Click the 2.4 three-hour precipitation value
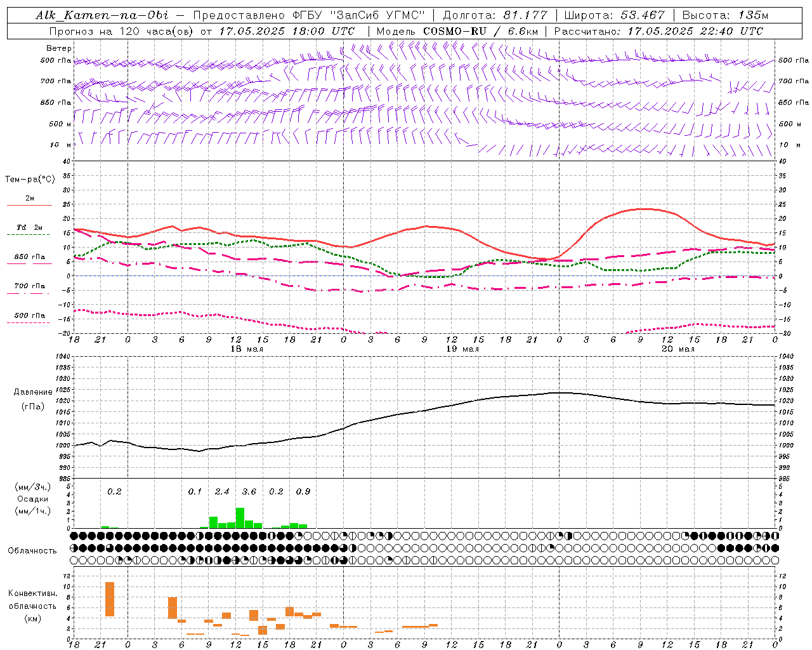The height and width of the screenshot is (650, 812). 222,492
